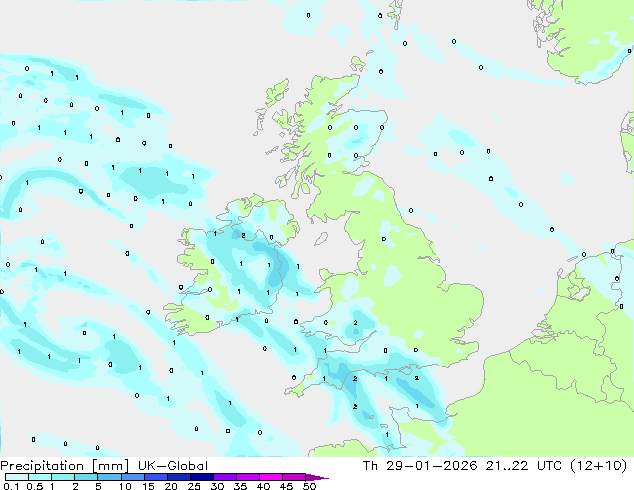Click the legend value label "10"
The width and height of the screenshot is (634, 490).
click(x=125, y=486)
